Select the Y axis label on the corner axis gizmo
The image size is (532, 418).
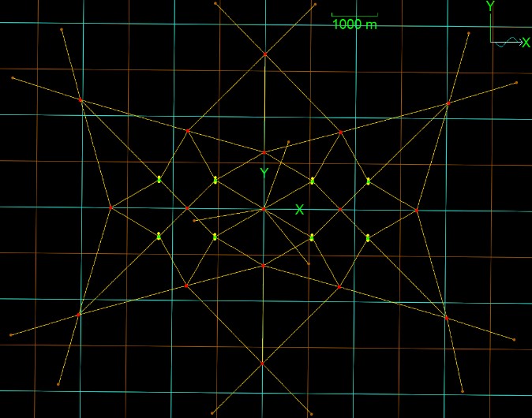point(490,6)
